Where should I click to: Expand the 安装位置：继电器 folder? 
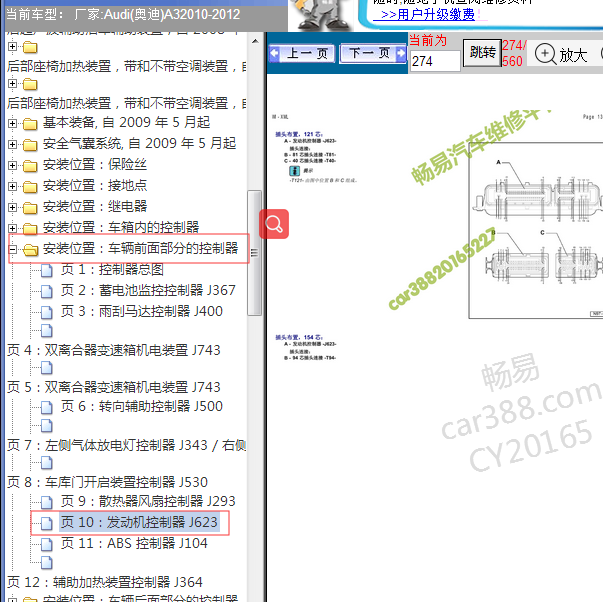pyautogui.click(x=12, y=207)
